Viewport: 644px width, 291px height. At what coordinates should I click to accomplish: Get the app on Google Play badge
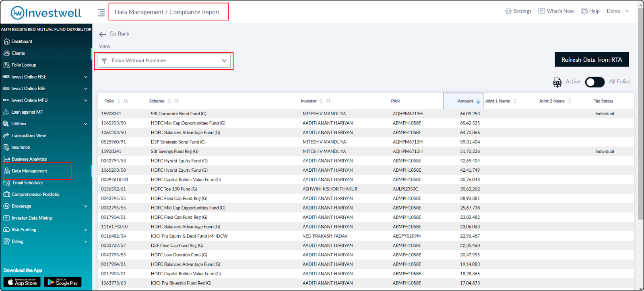point(63,282)
